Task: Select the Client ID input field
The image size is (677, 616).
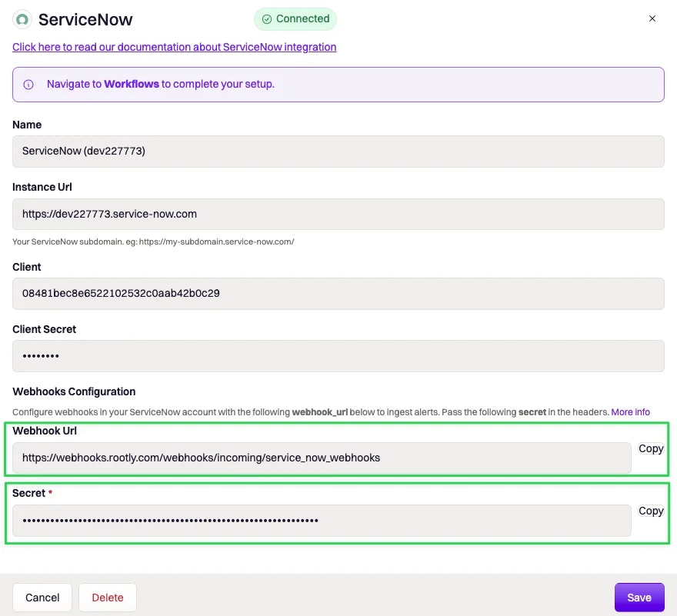Action: (x=338, y=294)
